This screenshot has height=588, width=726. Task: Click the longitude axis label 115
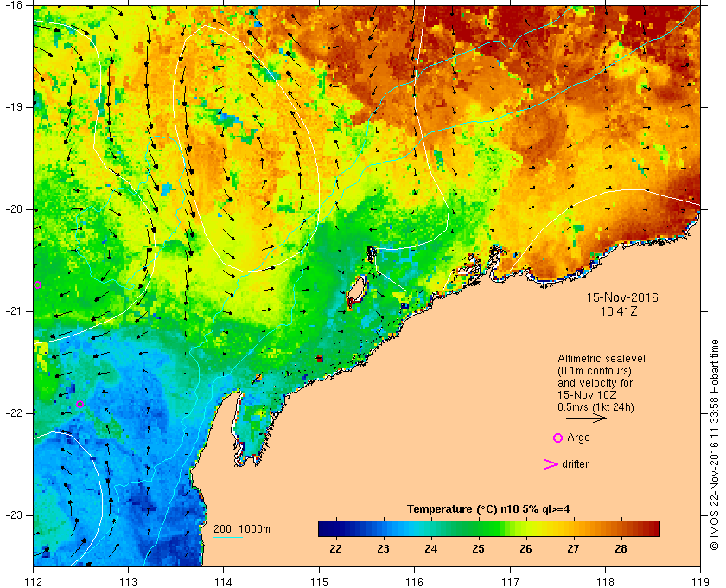point(319,582)
